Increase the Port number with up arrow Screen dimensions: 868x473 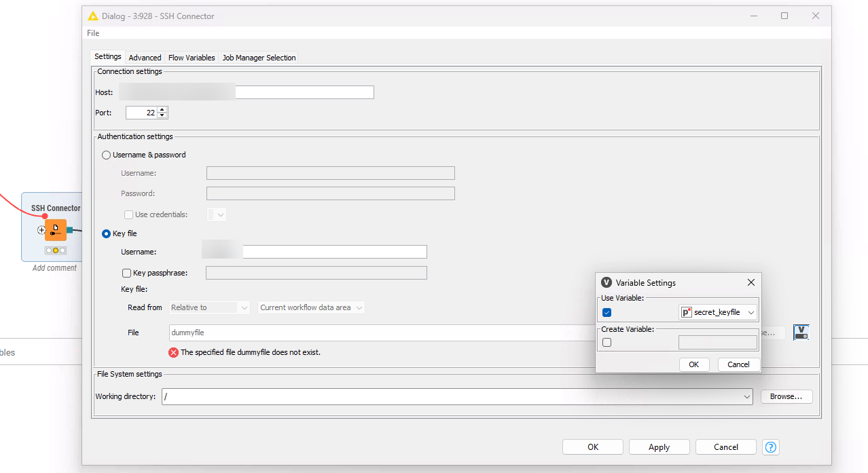pos(162,109)
